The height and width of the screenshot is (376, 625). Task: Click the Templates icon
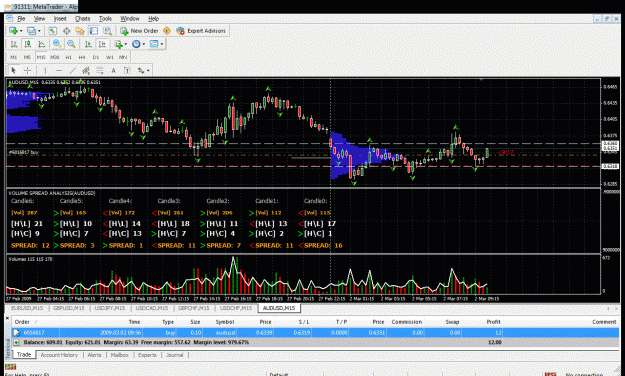tap(154, 44)
